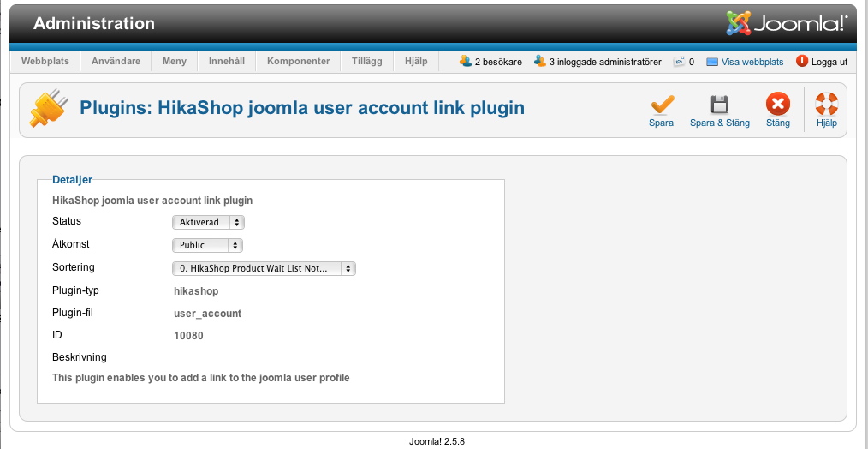
Task: Click the Spara checkmark icon
Action: point(661,105)
